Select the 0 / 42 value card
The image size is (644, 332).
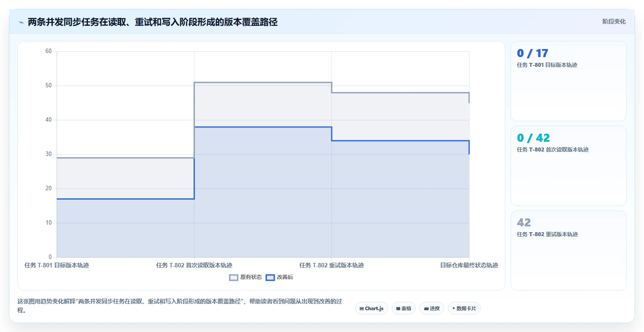pos(569,166)
